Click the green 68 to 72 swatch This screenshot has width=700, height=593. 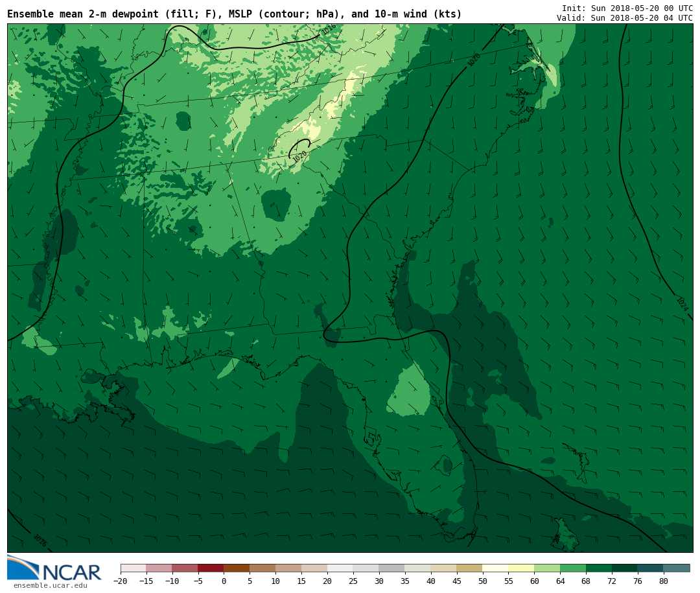point(599,568)
